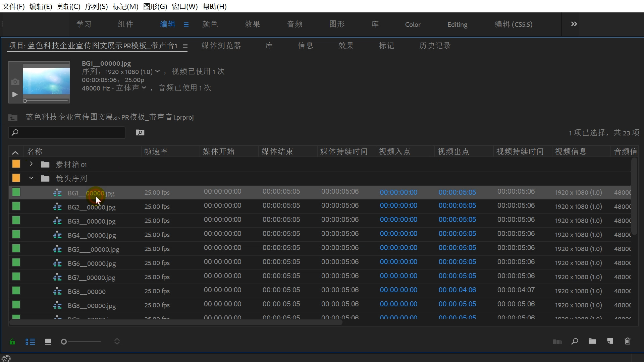644x362 pixels.
Task: Open 标记 panel tab
Action: pos(386,46)
